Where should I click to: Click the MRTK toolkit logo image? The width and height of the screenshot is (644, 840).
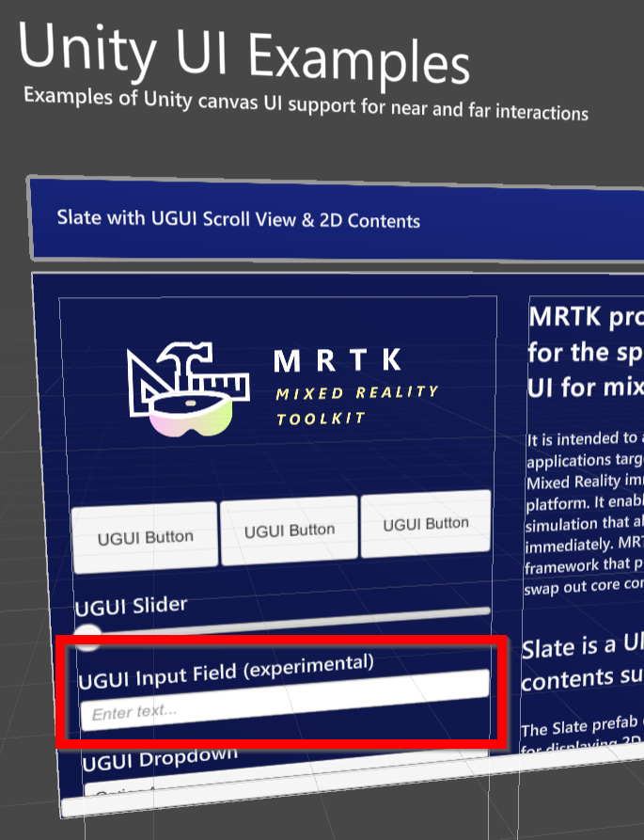(x=188, y=388)
